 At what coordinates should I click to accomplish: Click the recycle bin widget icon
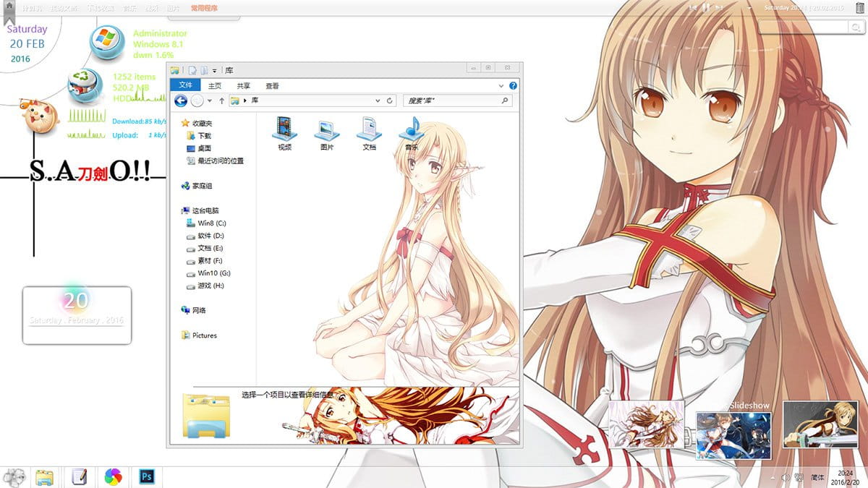point(85,86)
